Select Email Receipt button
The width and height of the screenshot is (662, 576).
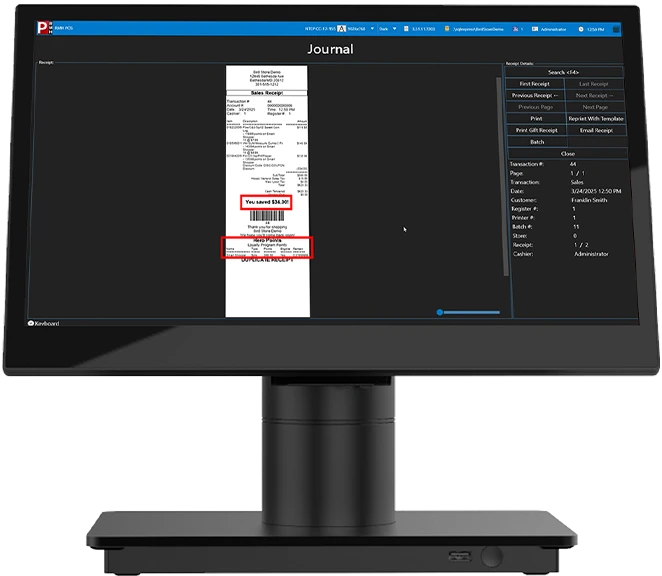pos(597,130)
